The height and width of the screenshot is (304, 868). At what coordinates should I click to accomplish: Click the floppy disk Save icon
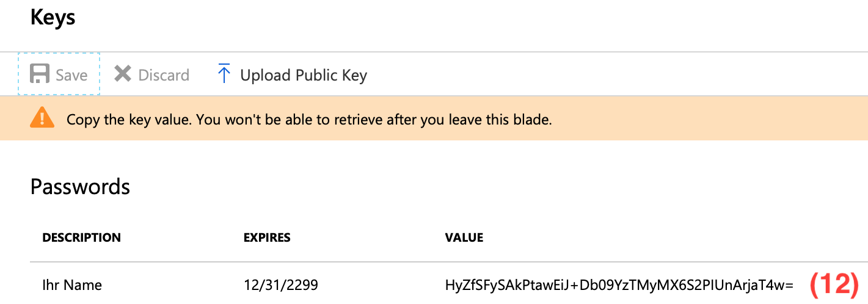coord(40,74)
